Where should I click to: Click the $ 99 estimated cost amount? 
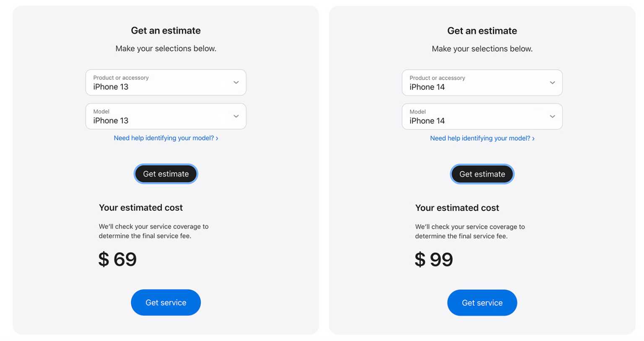click(434, 260)
